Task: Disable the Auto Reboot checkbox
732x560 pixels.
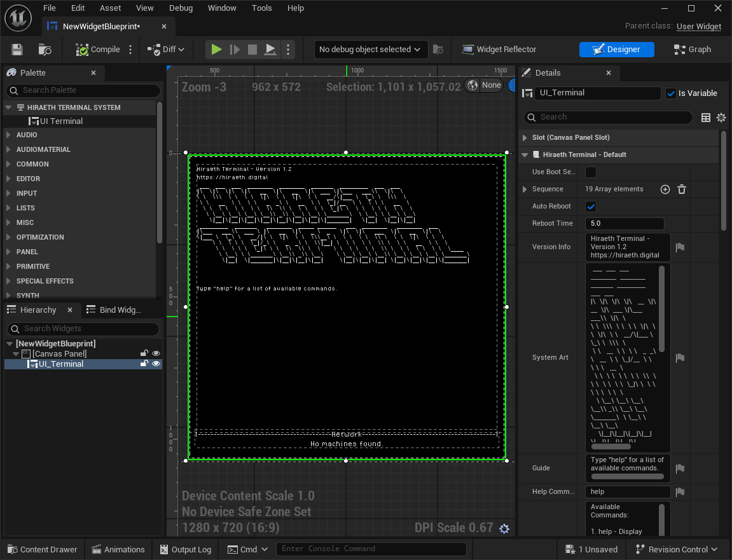Action: point(591,207)
